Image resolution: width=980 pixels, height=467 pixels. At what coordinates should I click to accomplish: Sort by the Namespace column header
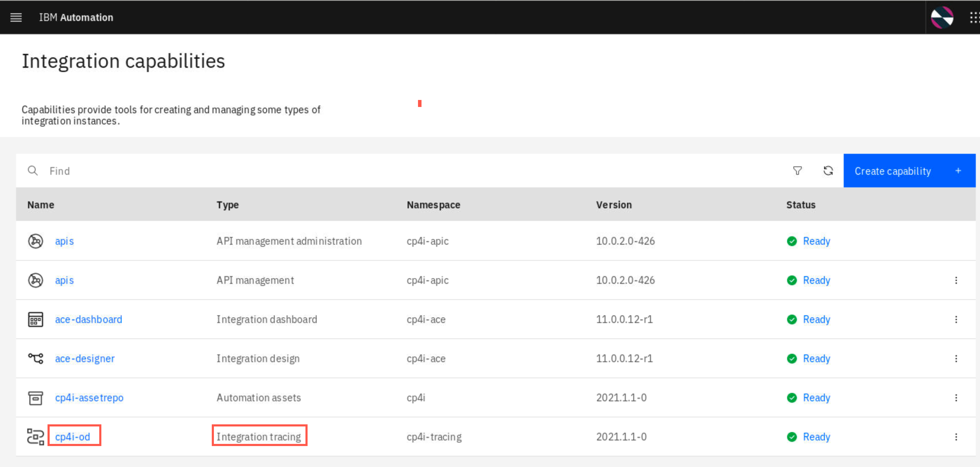tap(433, 205)
